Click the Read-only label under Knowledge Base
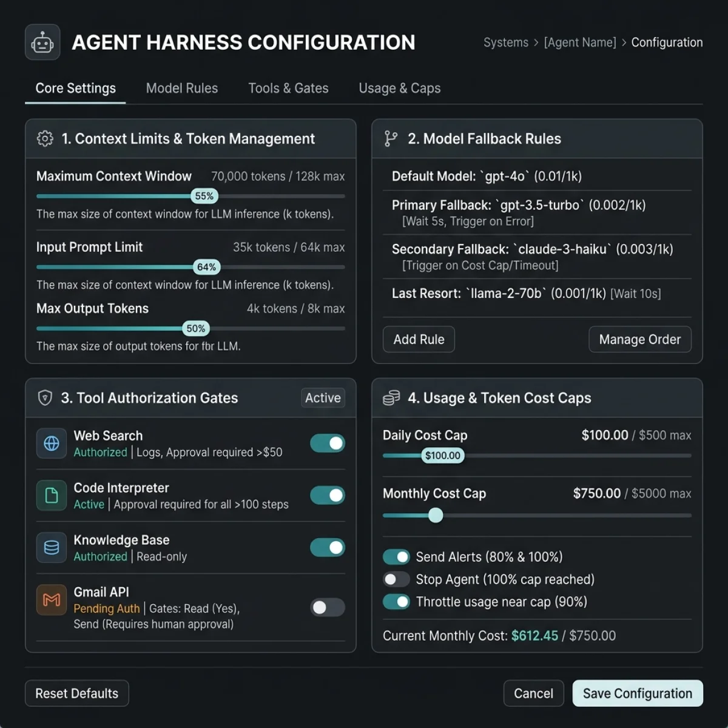 [162, 557]
